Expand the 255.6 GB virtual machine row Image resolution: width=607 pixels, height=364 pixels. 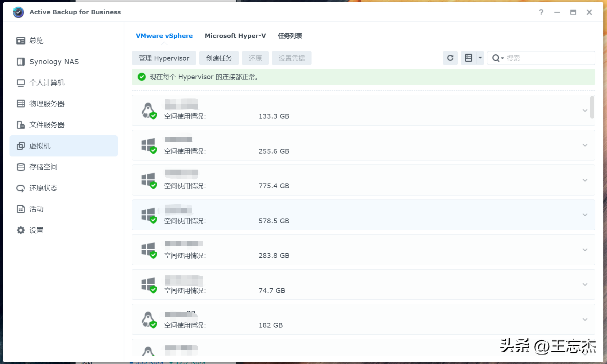click(585, 145)
